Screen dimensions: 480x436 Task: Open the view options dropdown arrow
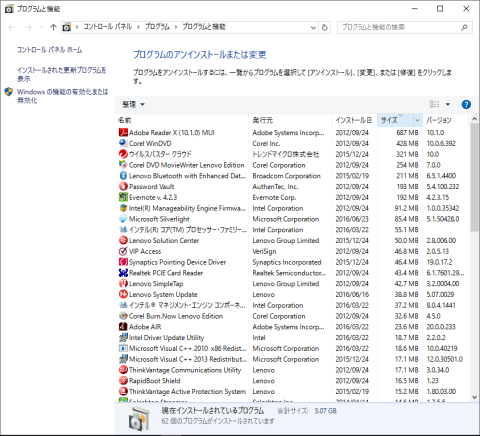click(x=448, y=104)
